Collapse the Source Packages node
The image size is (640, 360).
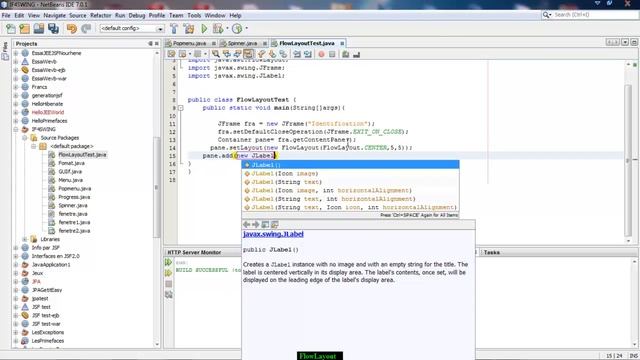(x=25, y=138)
